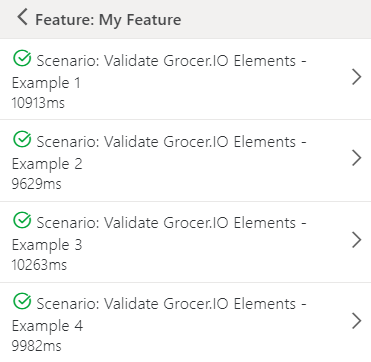Open the third Scenario: Validate Grocer.IO Elements title
371x362 pixels.
pos(171,223)
